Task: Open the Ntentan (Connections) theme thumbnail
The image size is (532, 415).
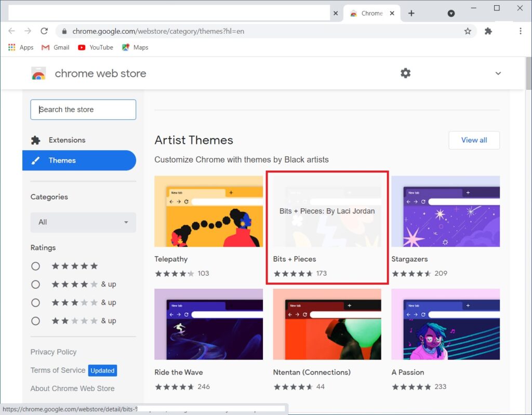Action: [327, 324]
